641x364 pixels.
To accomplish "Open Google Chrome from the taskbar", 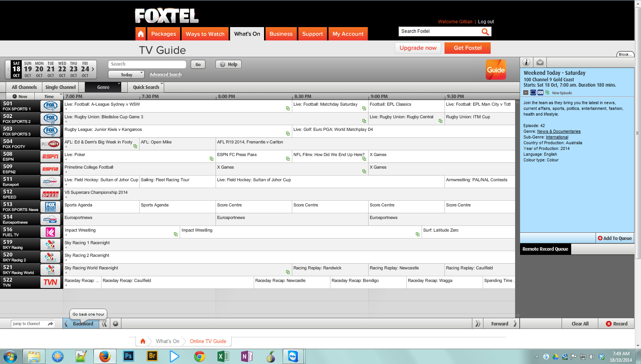I will pos(199,356).
